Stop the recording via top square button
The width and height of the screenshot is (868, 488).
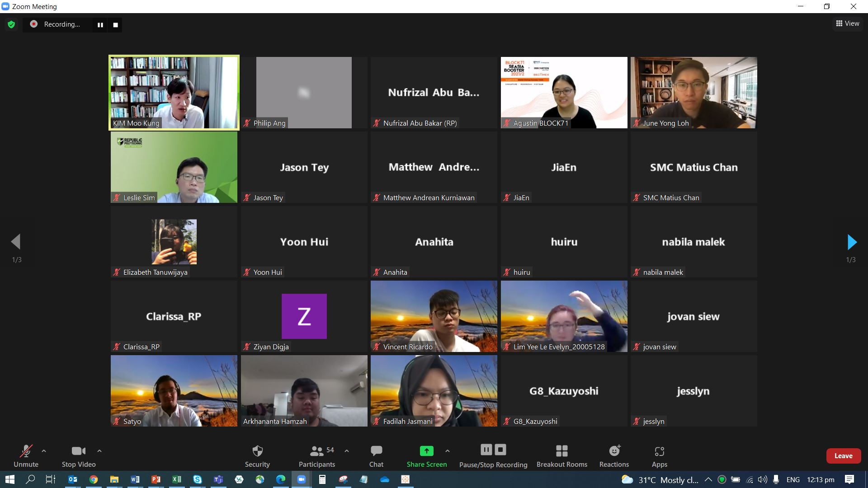click(115, 25)
